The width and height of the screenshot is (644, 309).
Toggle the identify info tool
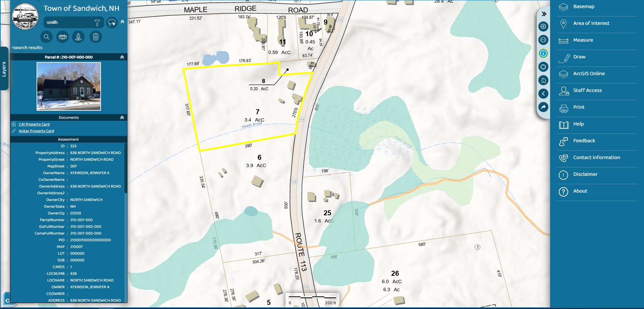click(x=543, y=53)
